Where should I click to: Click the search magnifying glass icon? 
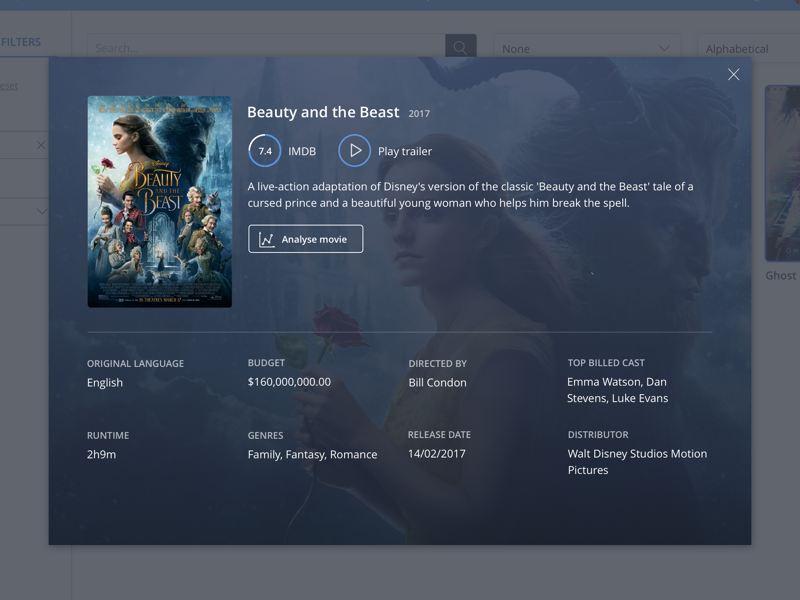460,46
